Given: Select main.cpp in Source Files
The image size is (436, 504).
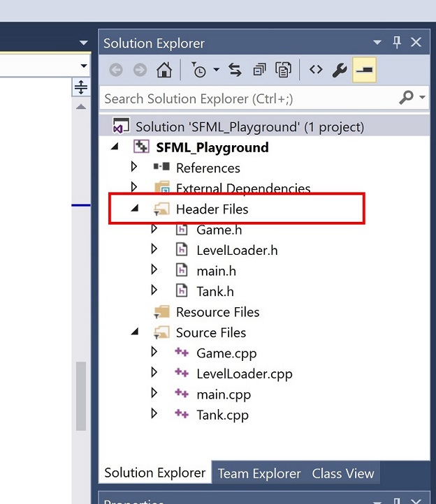Looking at the screenshot, I should tap(224, 394).
